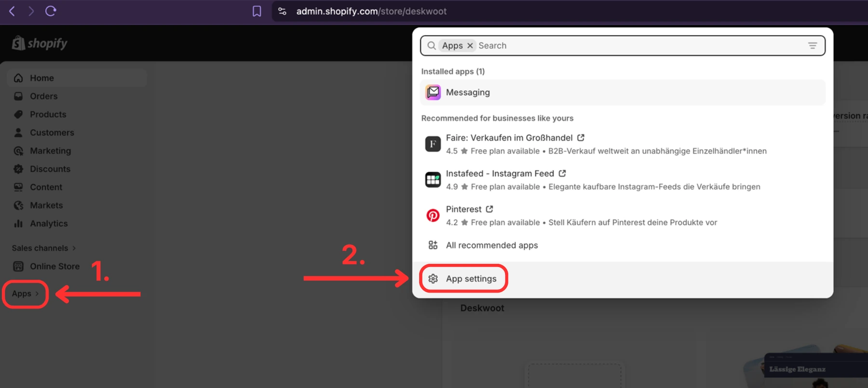
Task: Click the App settings gear icon
Action: (x=433, y=279)
